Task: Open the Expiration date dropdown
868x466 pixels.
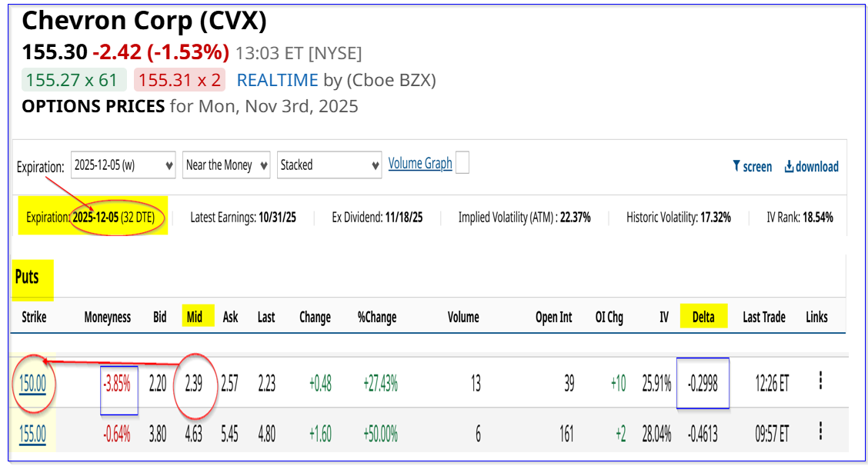Action: (x=123, y=165)
